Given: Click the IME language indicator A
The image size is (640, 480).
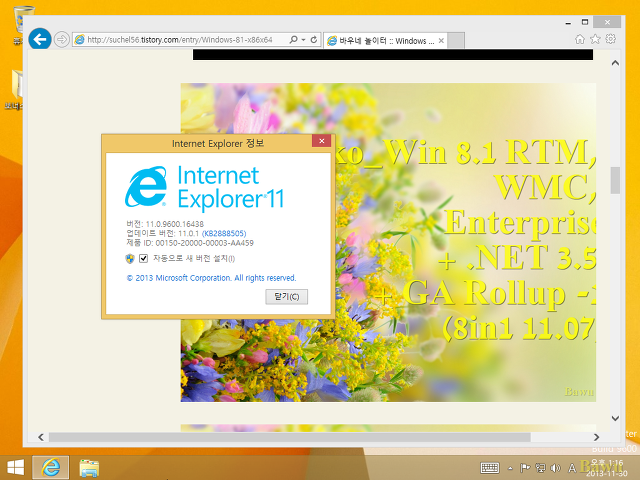Looking at the screenshot, I should point(572,468).
